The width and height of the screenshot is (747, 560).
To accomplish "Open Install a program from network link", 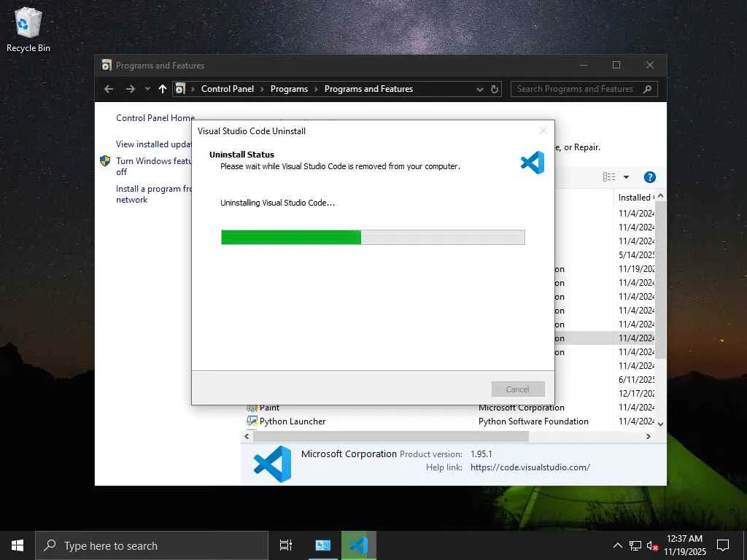I will coord(153,194).
